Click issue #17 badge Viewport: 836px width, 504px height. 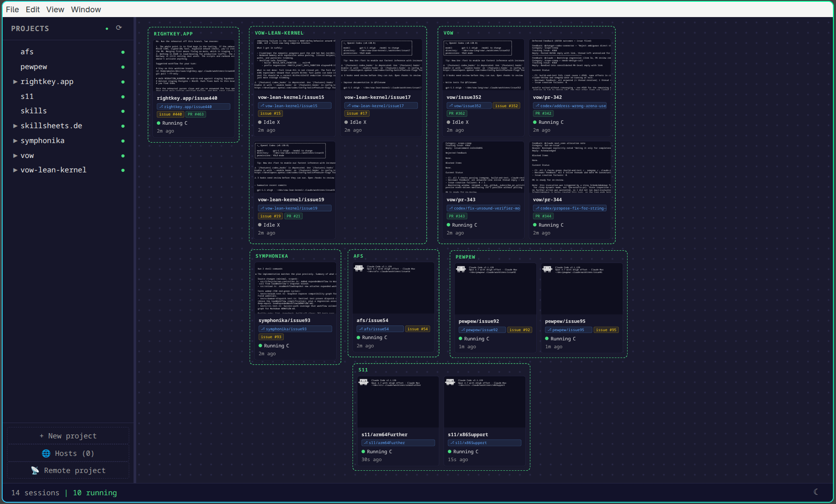click(x=357, y=113)
